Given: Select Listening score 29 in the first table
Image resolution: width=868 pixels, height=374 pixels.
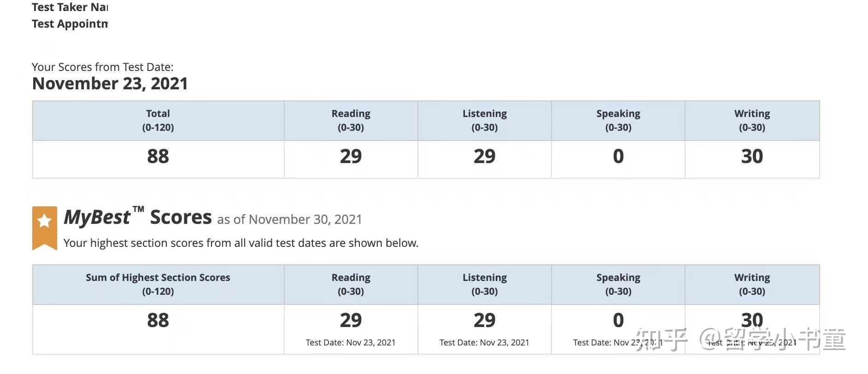Looking at the screenshot, I should point(484,157).
